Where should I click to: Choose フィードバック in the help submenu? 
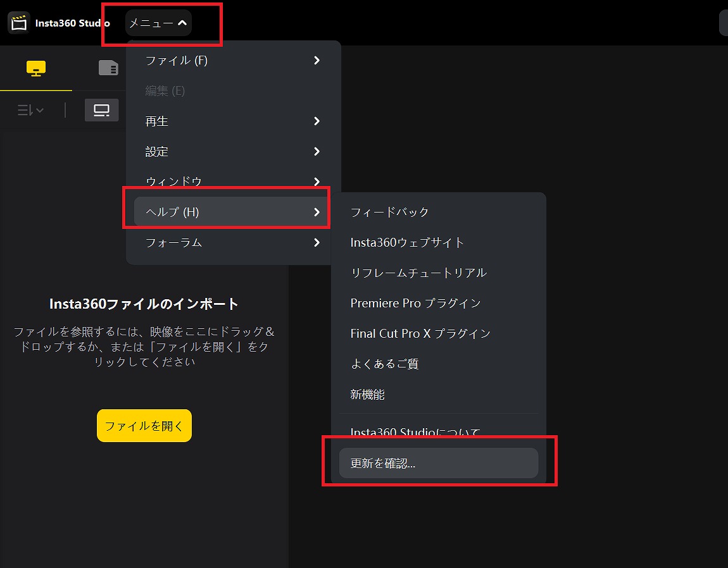(x=439, y=212)
